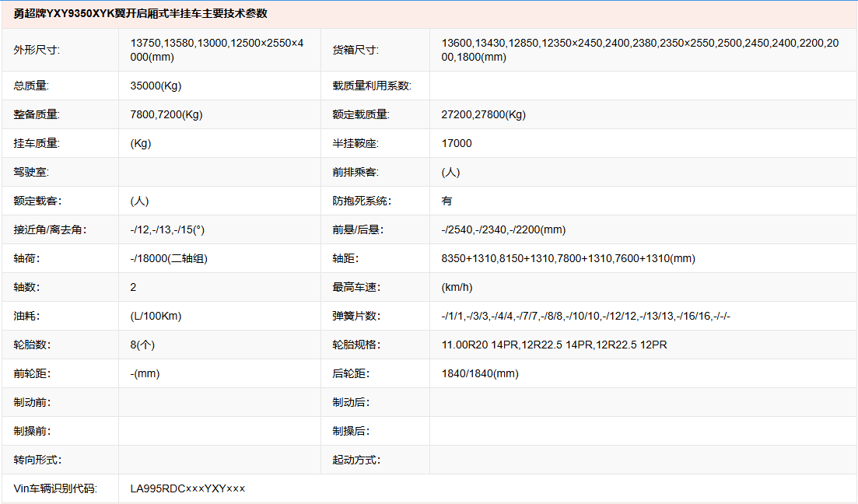Select the 货箱尺寸 label

coord(355,50)
